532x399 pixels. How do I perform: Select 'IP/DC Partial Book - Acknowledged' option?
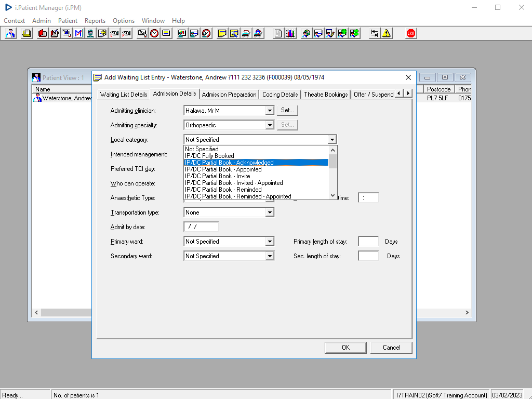[x=256, y=163]
